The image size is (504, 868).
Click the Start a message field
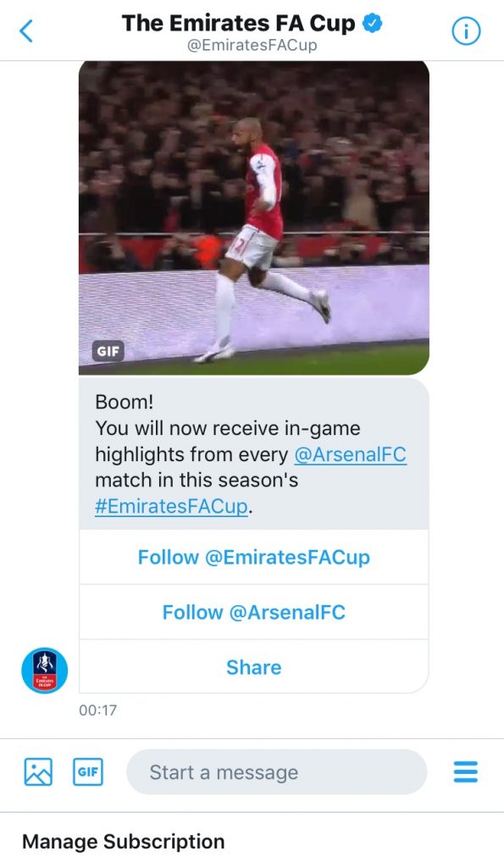275,772
